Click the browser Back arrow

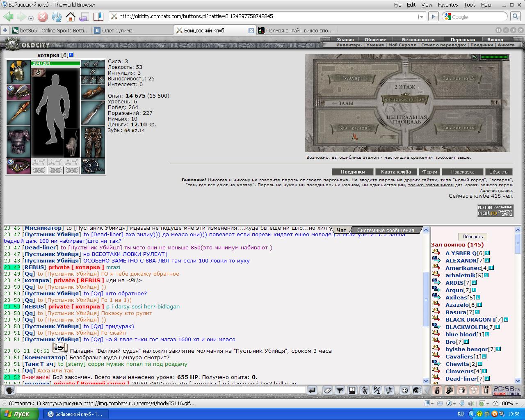[x=8, y=17]
